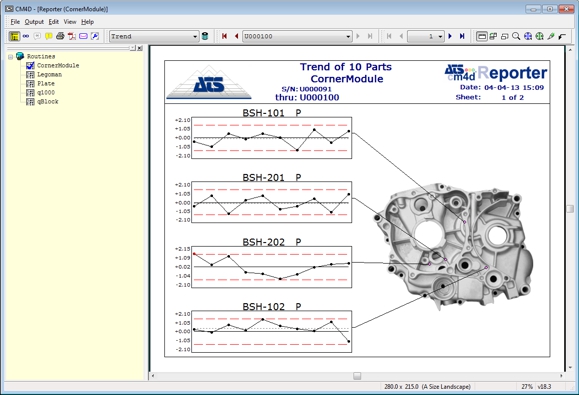The image size is (579, 395).
Task: Click the 27% zoom status entry
Action: pyautogui.click(x=527, y=387)
